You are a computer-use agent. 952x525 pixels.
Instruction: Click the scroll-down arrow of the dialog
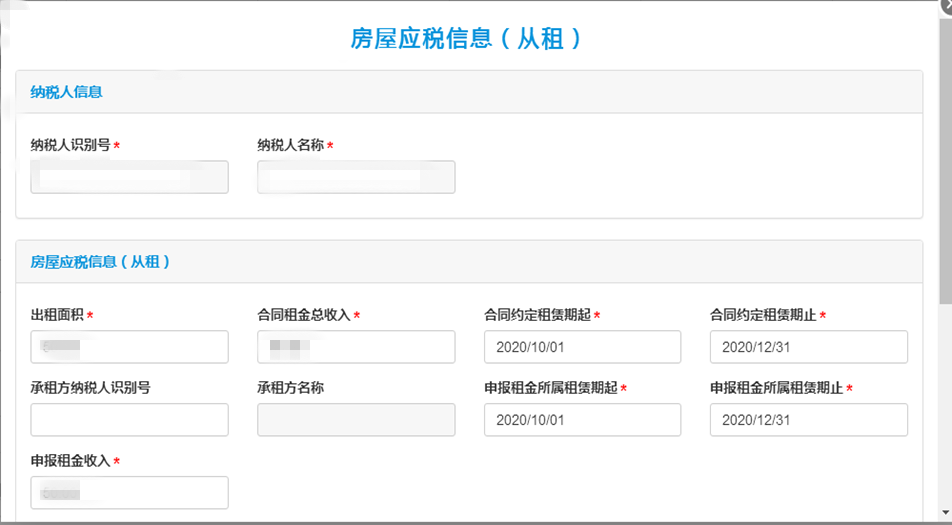pyautogui.click(x=946, y=512)
